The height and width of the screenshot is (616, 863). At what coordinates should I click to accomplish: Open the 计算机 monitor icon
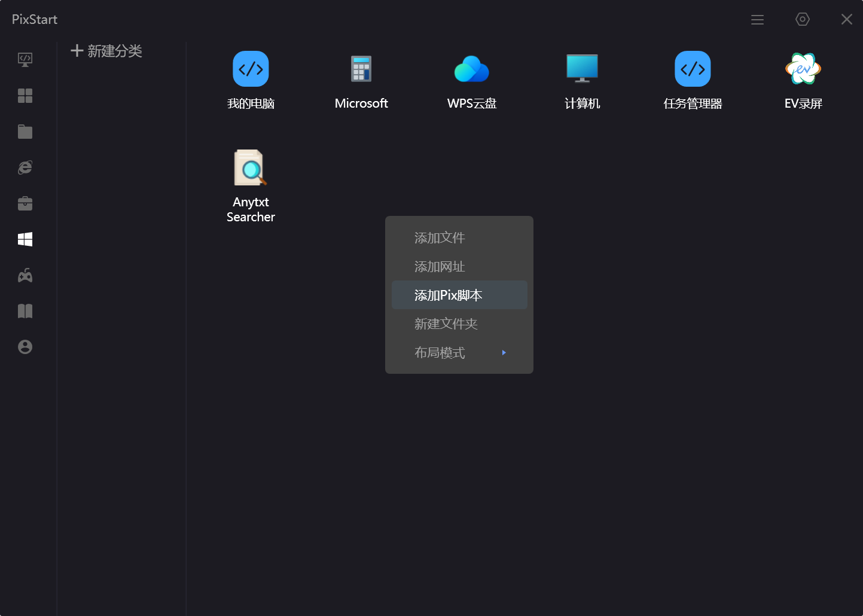(582, 69)
